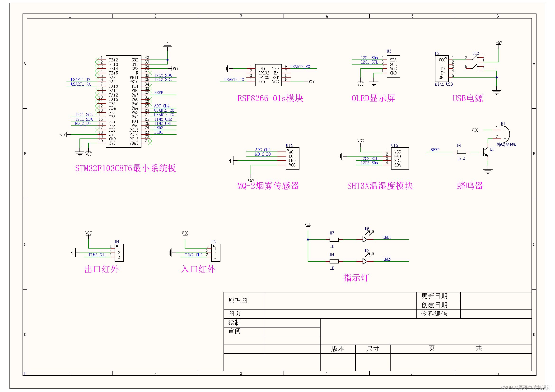555x392 pixels.
Task: Click the 原理图 cell in the title block
Action: pos(238,300)
